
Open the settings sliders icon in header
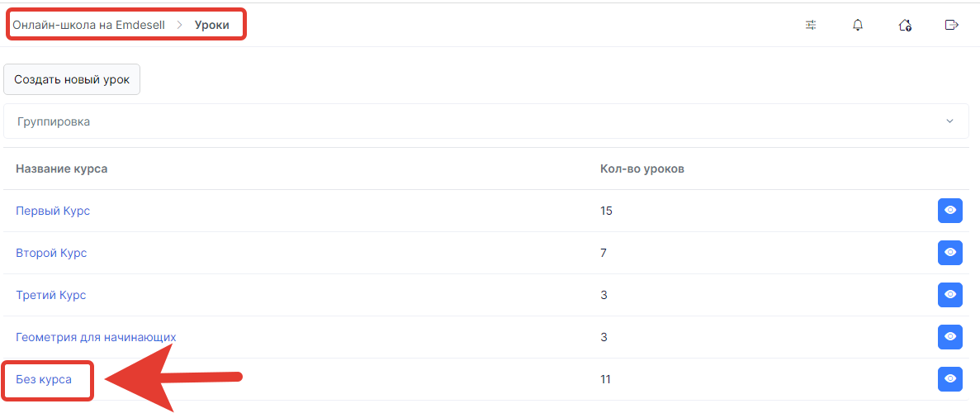(811, 25)
